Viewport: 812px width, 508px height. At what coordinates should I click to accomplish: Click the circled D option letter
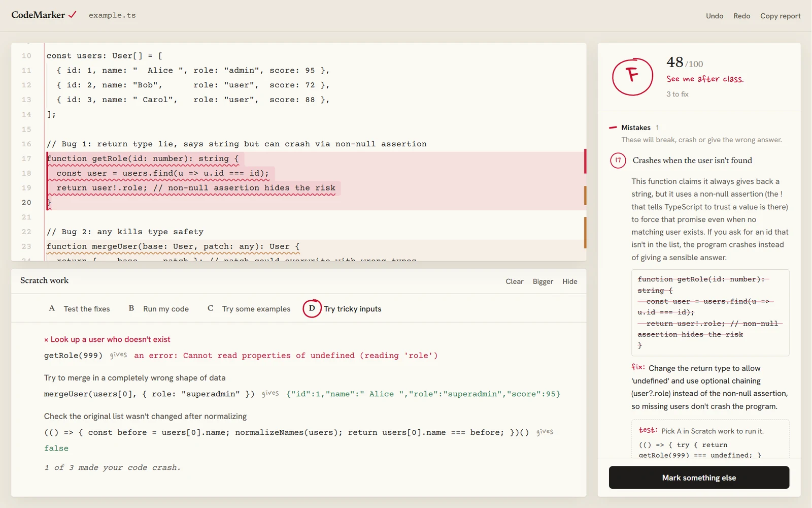(312, 308)
